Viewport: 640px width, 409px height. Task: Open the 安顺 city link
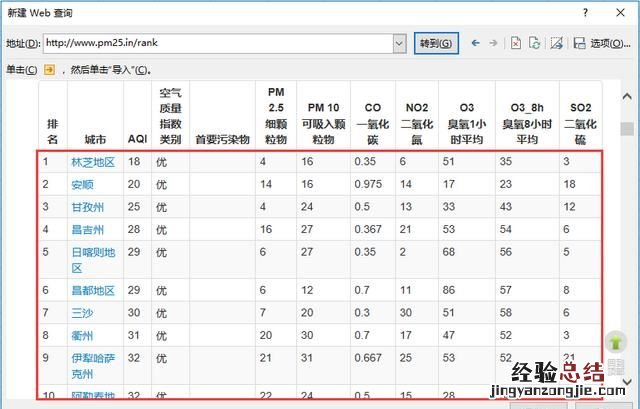coord(82,184)
